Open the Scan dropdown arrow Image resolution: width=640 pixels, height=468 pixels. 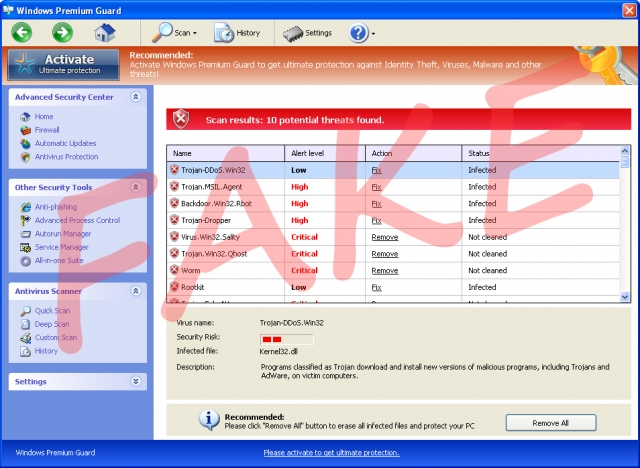[195, 33]
